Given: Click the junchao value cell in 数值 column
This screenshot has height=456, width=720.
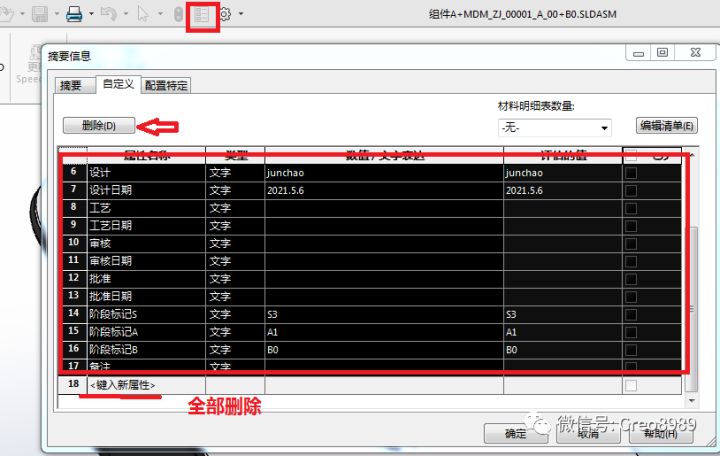Looking at the screenshot, I should [384, 173].
